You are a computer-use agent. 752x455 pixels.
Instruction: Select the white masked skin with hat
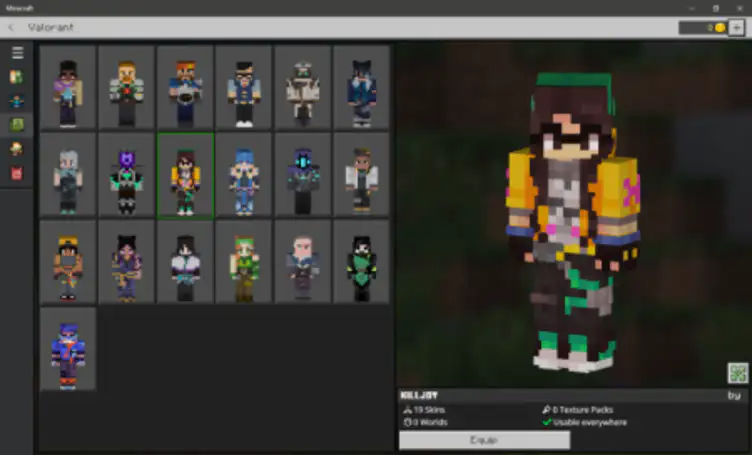[303, 88]
